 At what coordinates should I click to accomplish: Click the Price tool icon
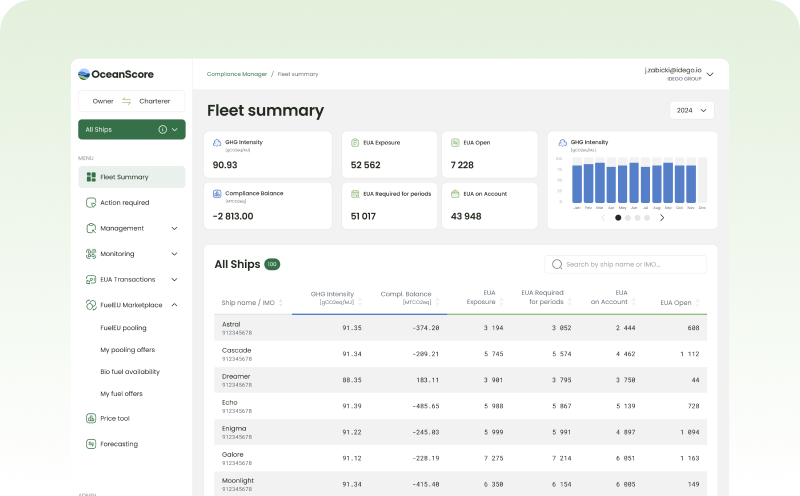coord(91,419)
